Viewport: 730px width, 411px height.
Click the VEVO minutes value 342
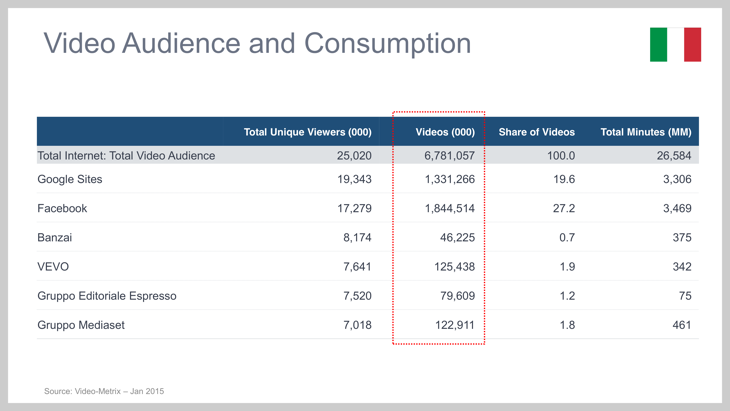point(682,267)
